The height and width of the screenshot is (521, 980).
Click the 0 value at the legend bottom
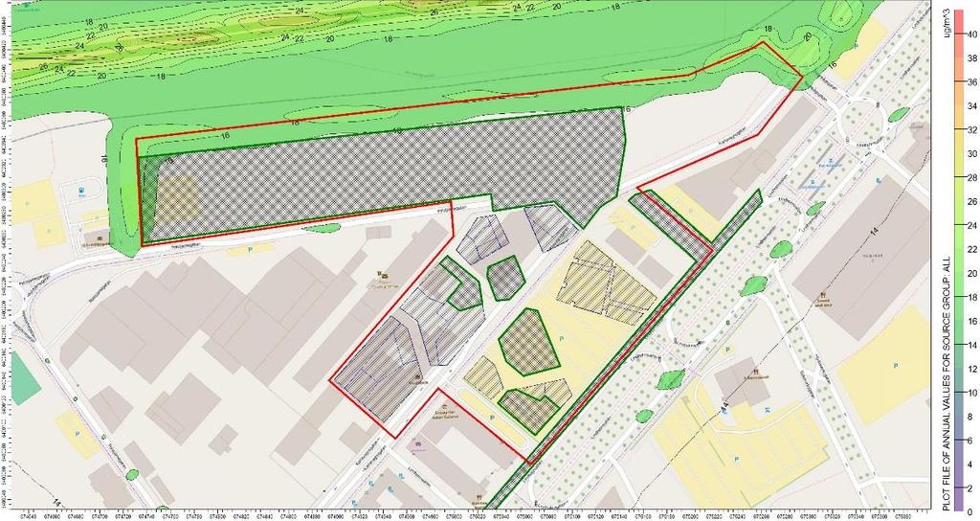970,511
